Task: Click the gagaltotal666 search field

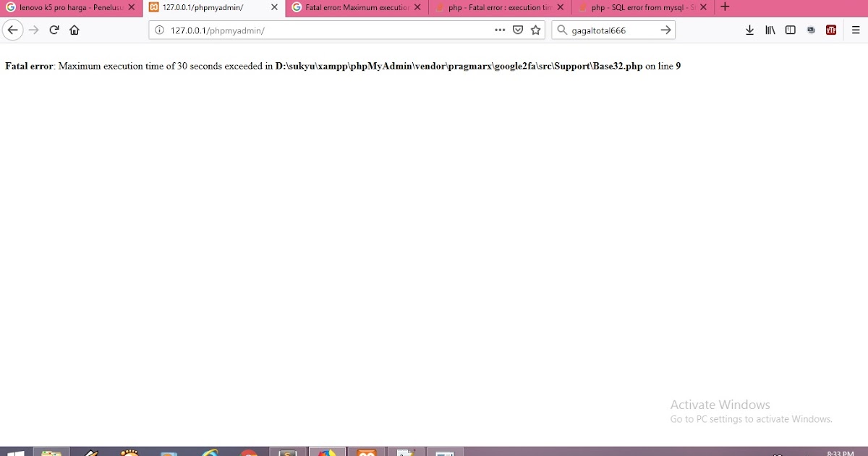Action: click(x=613, y=30)
